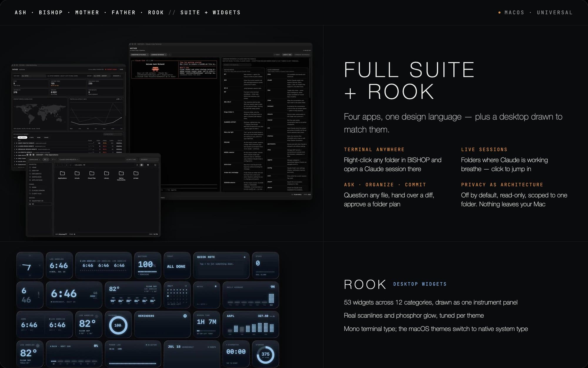Select 7 Days filter in FATHER site list
The image size is (588, 368).
click(31, 137)
